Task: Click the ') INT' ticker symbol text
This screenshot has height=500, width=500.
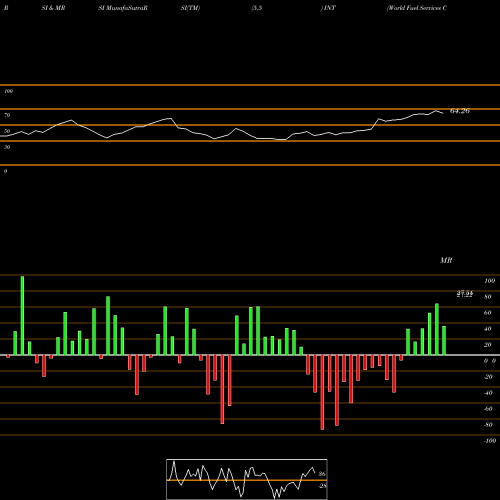Action: click(328, 8)
